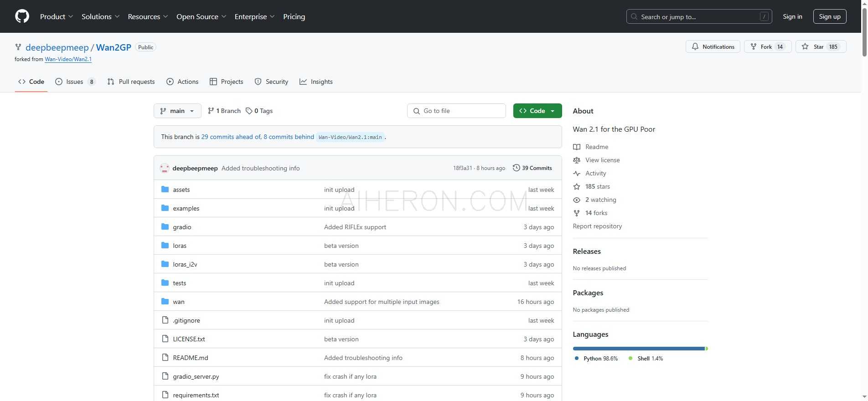Viewport: 868px width, 401px height.
Task: Click the Notifications bell icon
Action: (695, 46)
